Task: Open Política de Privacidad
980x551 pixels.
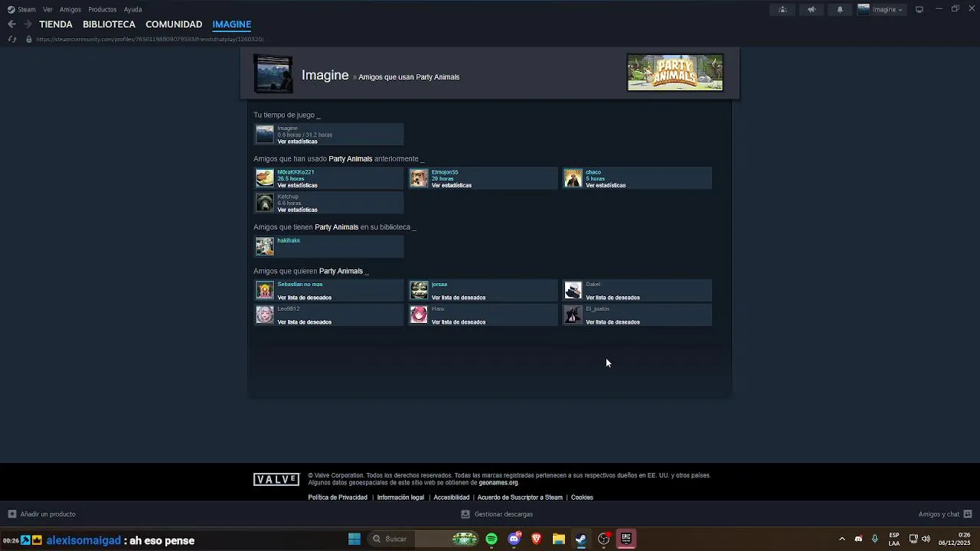Action: [x=338, y=497]
